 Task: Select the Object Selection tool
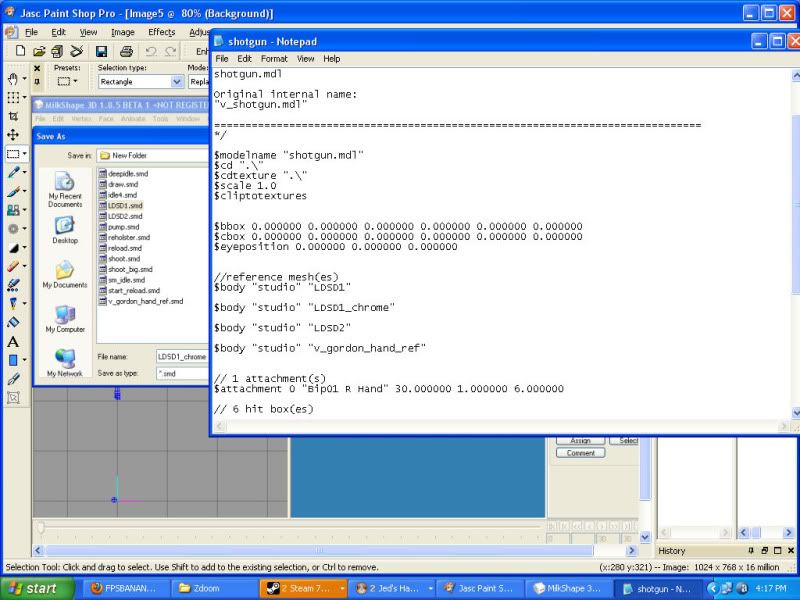click(x=13, y=397)
